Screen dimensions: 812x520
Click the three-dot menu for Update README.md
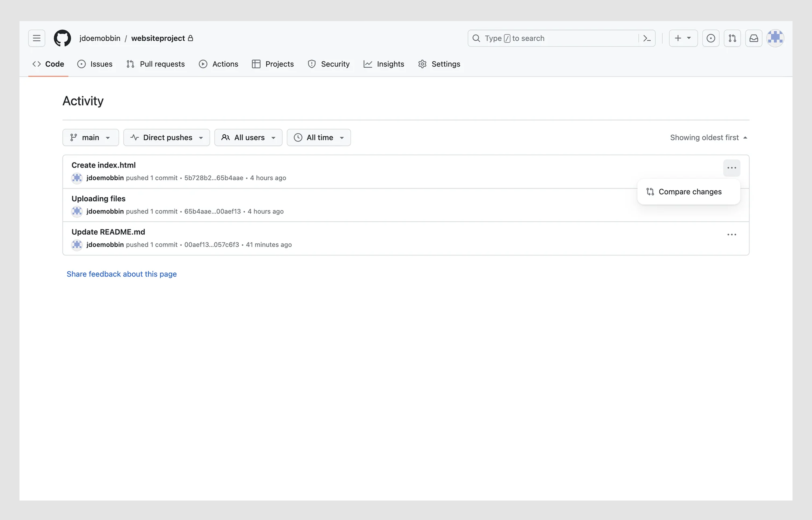coord(732,235)
